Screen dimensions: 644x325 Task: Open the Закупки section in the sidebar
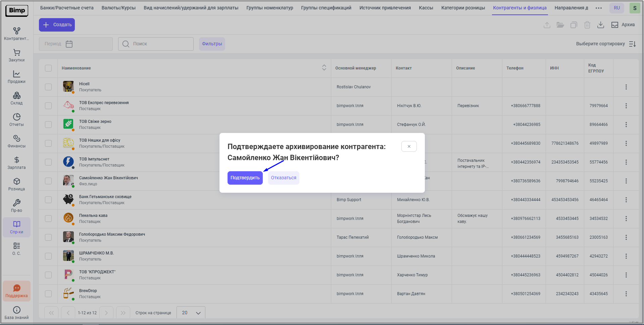16,55
